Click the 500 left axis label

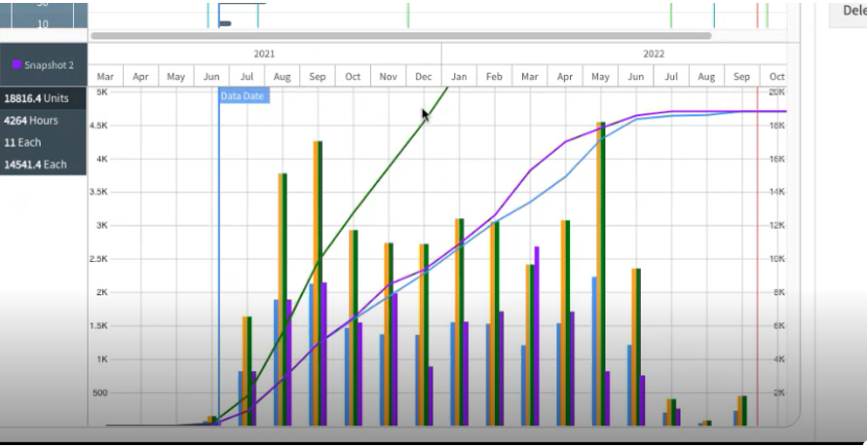point(99,392)
